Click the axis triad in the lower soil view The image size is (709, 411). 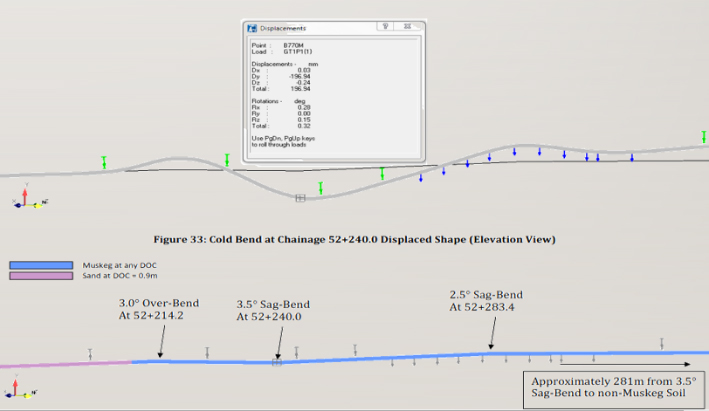tap(18, 390)
